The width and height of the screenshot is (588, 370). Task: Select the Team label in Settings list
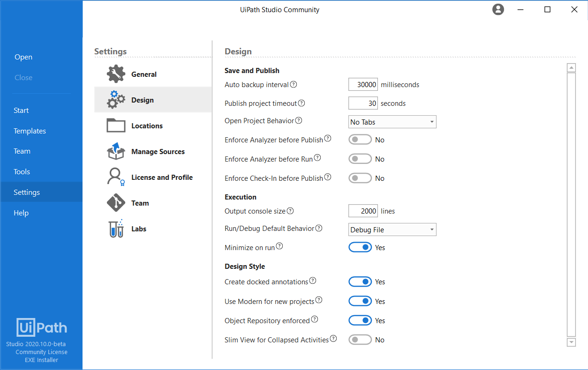coord(140,203)
